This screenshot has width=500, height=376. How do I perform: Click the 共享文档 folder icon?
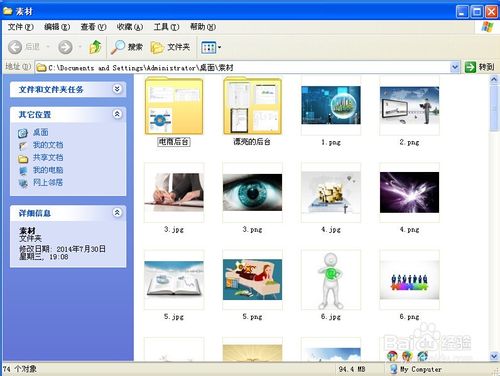23,158
